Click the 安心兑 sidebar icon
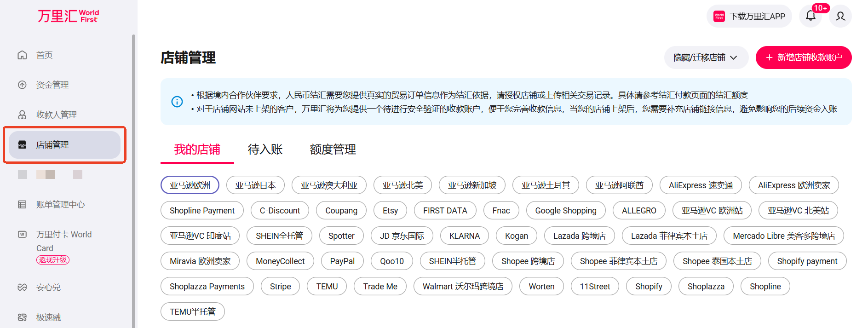The image size is (868, 328). click(x=22, y=287)
